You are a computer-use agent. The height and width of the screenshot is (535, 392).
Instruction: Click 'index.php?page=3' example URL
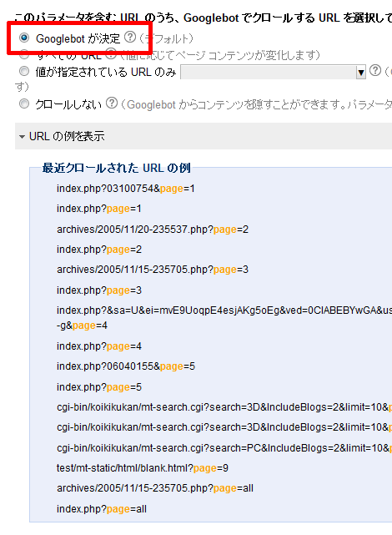tap(99, 290)
